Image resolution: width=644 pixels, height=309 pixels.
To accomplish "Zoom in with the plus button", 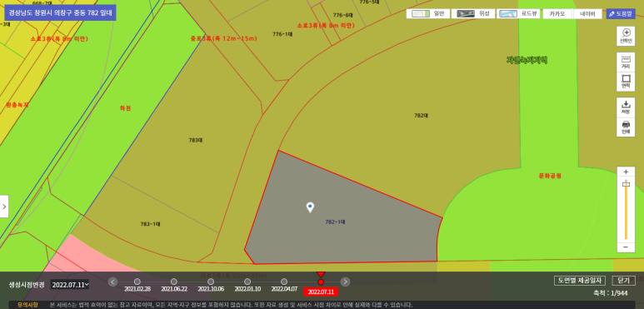I will (626, 172).
